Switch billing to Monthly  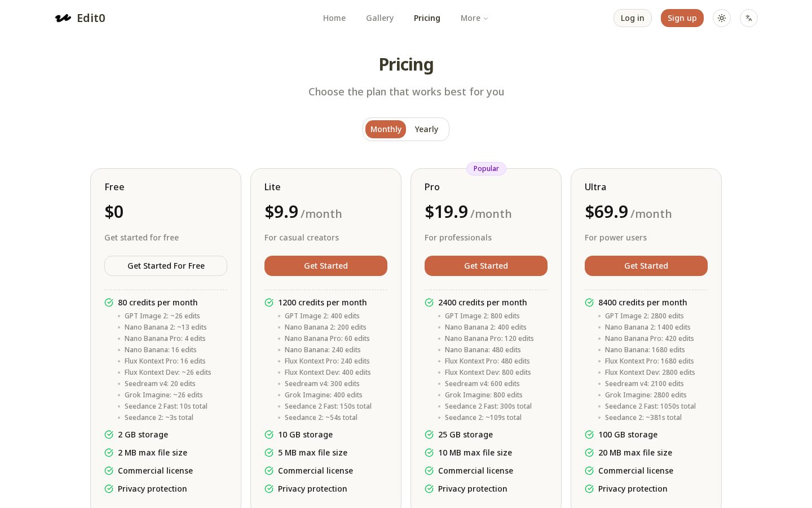point(386,129)
